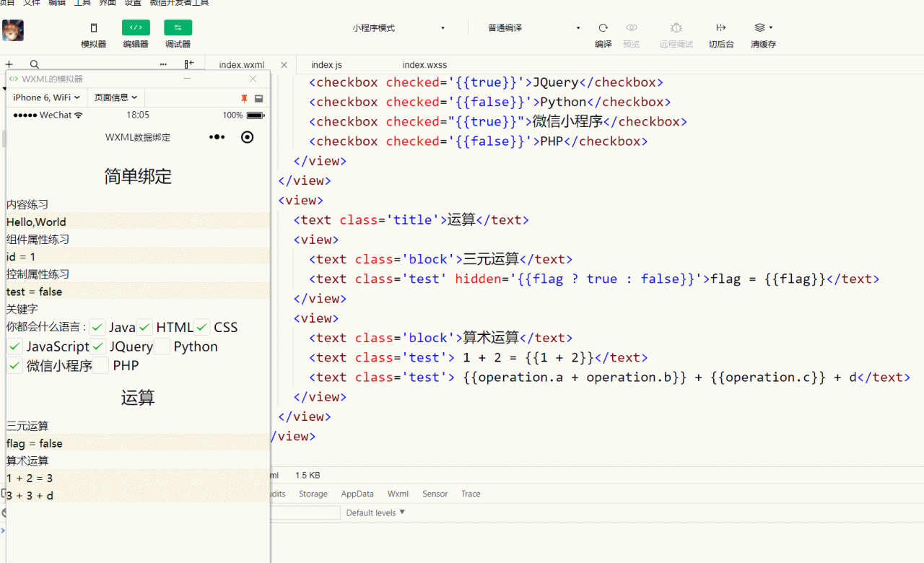Switch to the index.wxss tab
This screenshot has height=563, width=924.
(424, 65)
